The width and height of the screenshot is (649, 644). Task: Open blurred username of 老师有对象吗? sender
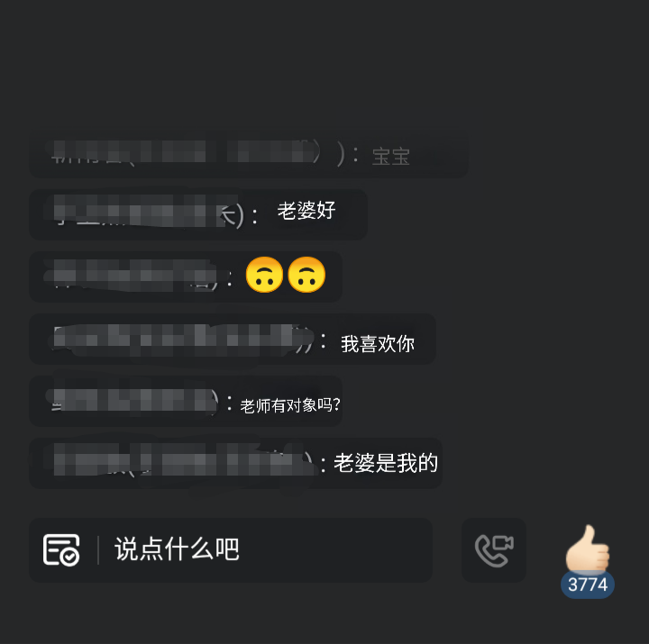[133, 401]
